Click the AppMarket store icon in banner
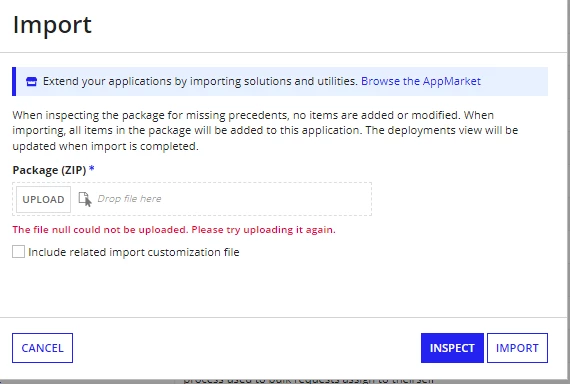This screenshot has width=570, height=384. pyautogui.click(x=32, y=81)
